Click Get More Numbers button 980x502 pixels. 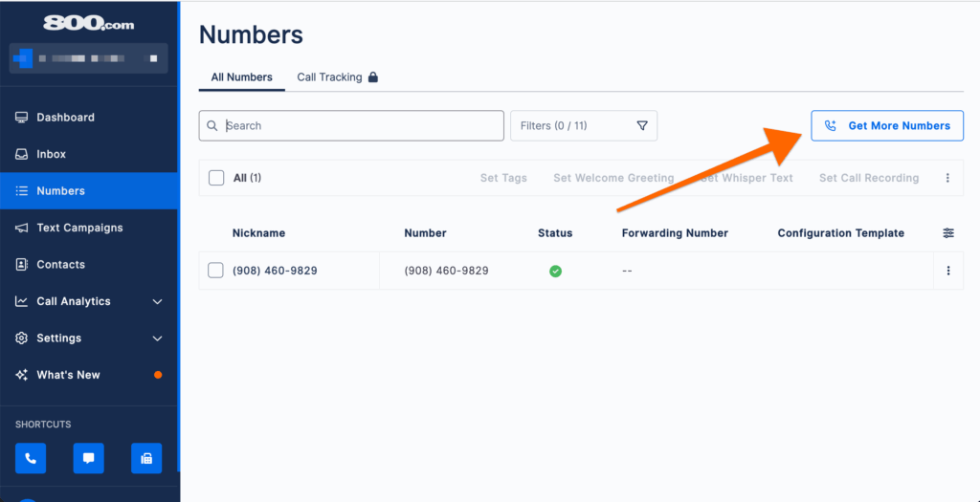887,126
